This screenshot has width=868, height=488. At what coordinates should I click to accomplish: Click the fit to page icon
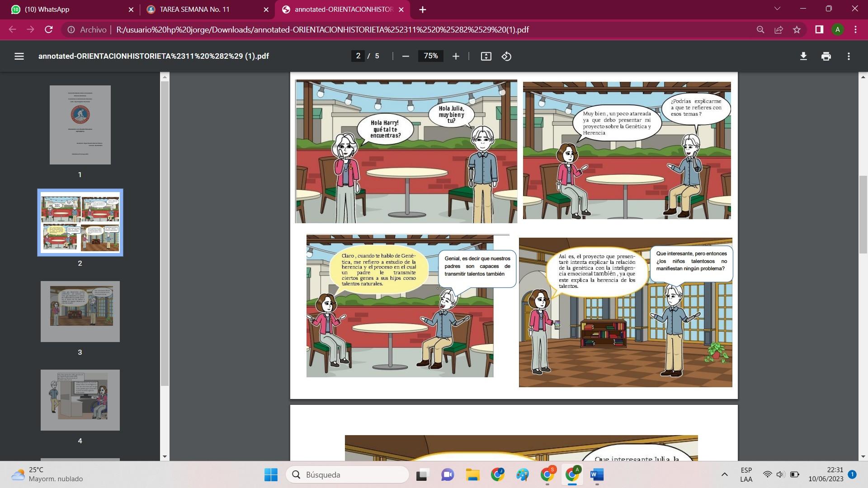pyautogui.click(x=486, y=56)
